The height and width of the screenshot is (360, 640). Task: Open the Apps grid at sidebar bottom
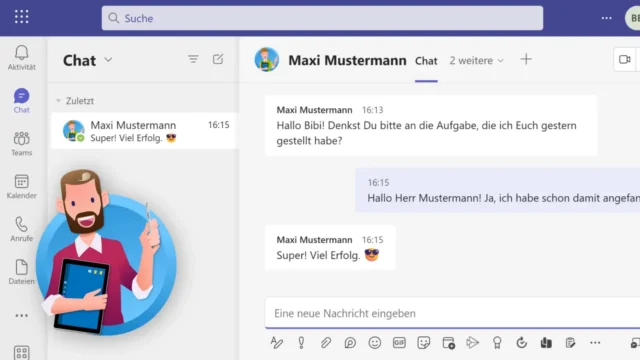(x=22, y=353)
